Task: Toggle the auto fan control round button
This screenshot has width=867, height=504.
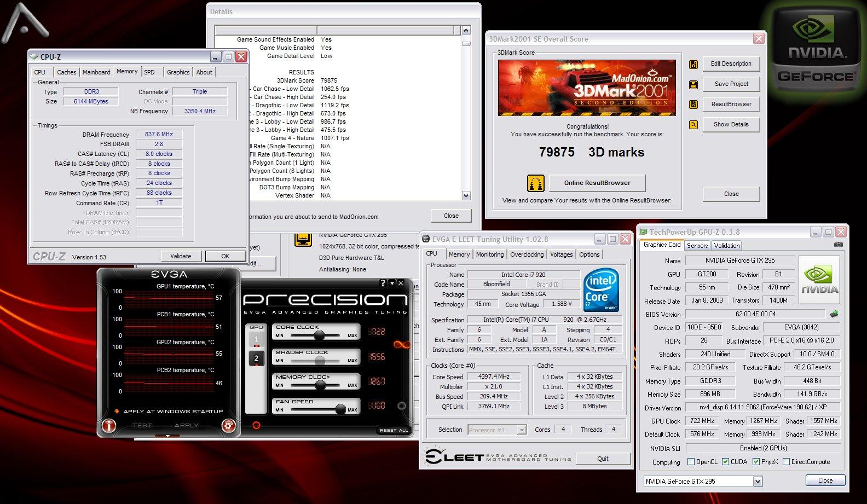Action: [402, 405]
